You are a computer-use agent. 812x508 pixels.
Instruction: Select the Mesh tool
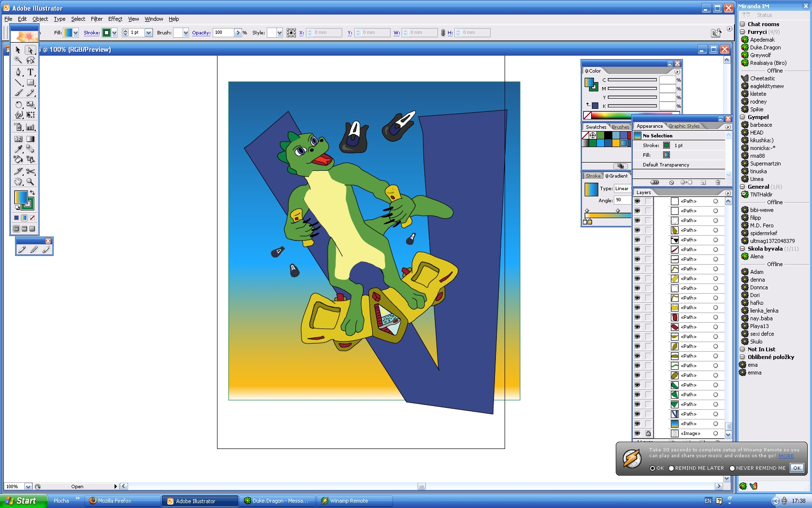point(18,139)
